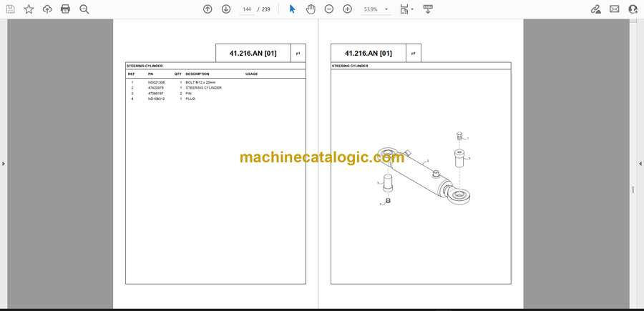Open the share with others icon

pos(633,9)
